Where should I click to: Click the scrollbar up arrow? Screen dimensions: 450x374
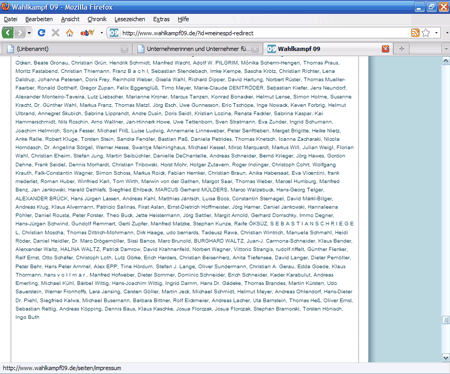pos(446,61)
